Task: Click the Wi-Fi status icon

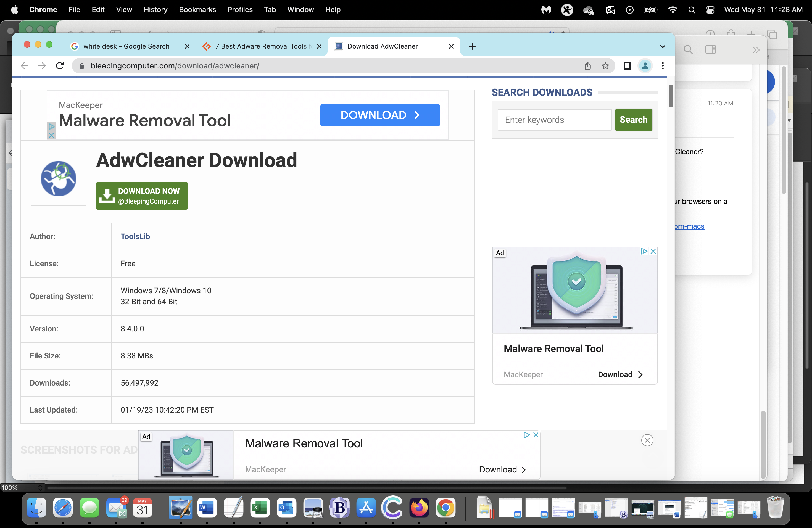Action: (x=672, y=10)
